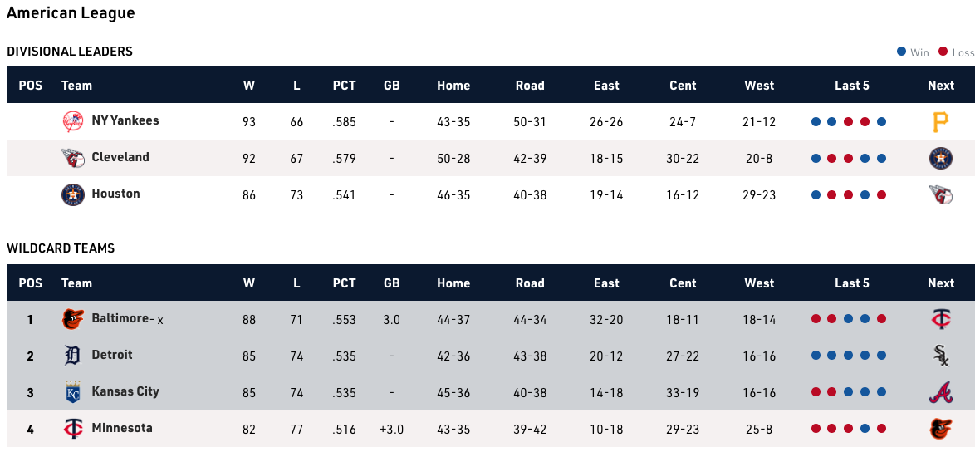980x452 pixels.
Task: Click the Cleveland Guardians team logo
Action: pyautogui.click(x=73, y=158)
